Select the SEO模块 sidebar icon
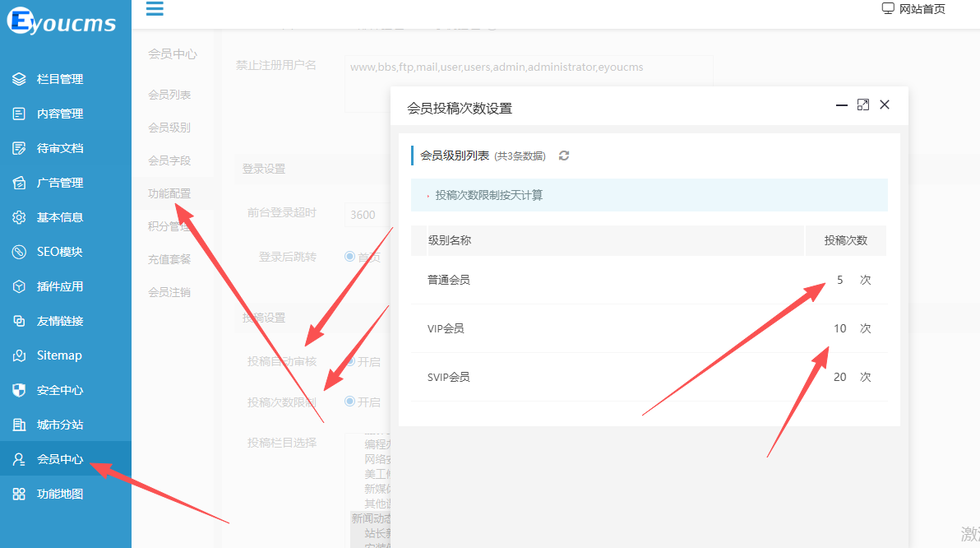Image resolution: width=980 pixels, height=548 pixels. pyautogui.click(x=21, y=252)
